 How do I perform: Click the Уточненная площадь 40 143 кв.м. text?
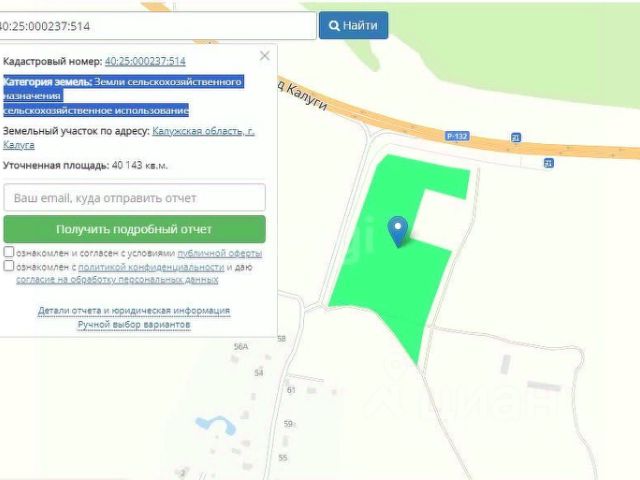(x=85, y=165)
